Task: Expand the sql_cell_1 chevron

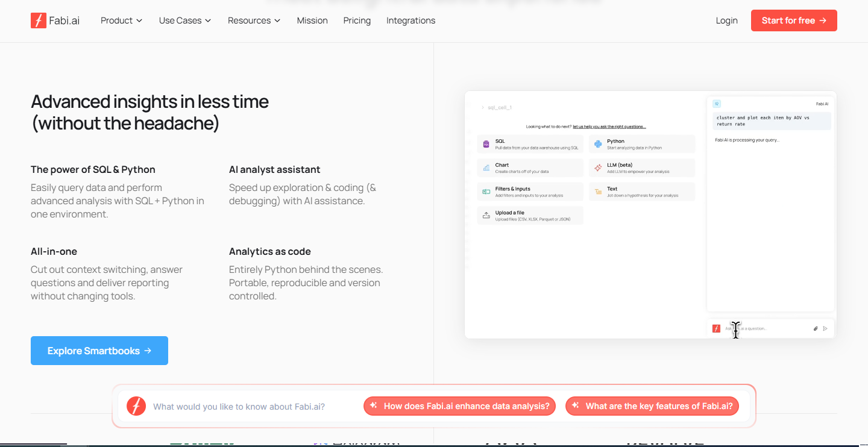Action: pos(482,107)
